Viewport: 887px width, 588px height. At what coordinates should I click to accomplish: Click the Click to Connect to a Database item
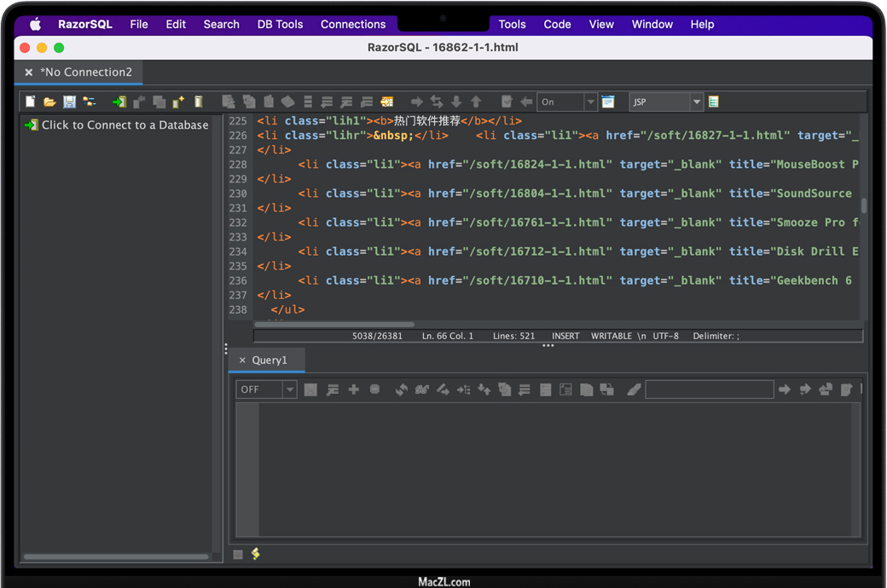pos(125,125)
